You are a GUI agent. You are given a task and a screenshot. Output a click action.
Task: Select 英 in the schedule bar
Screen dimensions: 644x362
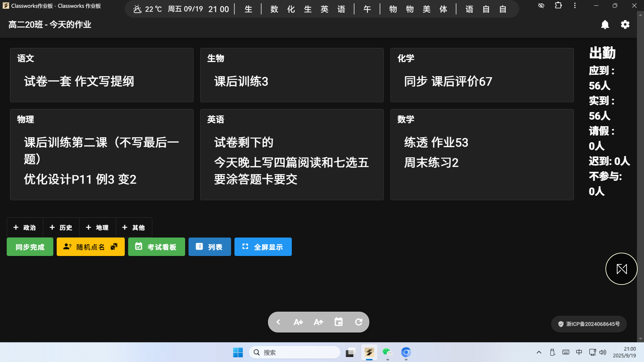coord(324,9)
